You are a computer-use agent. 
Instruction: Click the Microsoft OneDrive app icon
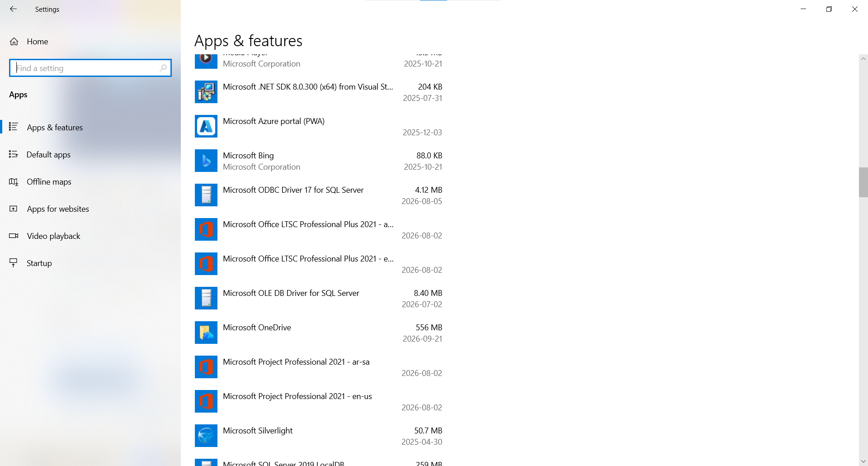206,333
